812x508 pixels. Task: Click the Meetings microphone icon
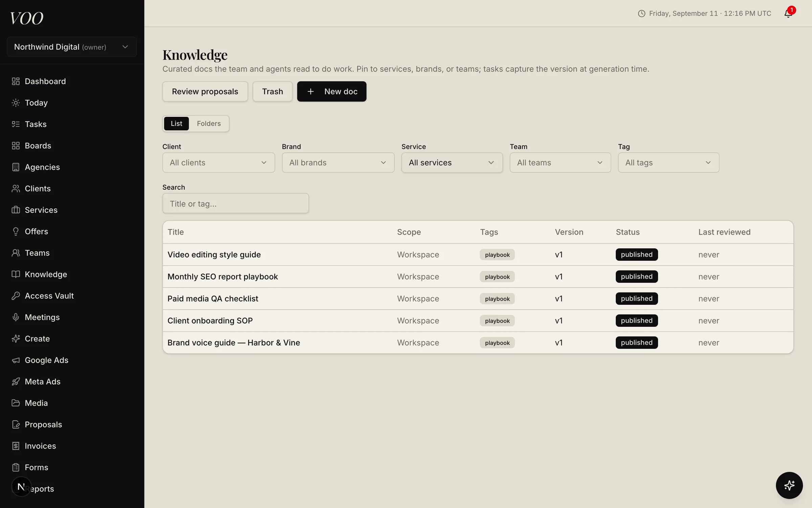pos(16,317)
